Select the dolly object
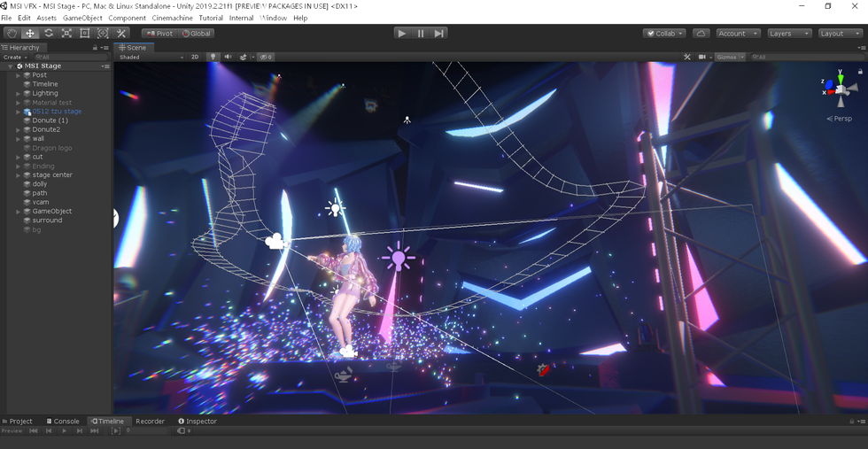Image resolution: width=868 pixels, height=449 pixels. pyautogui.click(x=40, y=184)
